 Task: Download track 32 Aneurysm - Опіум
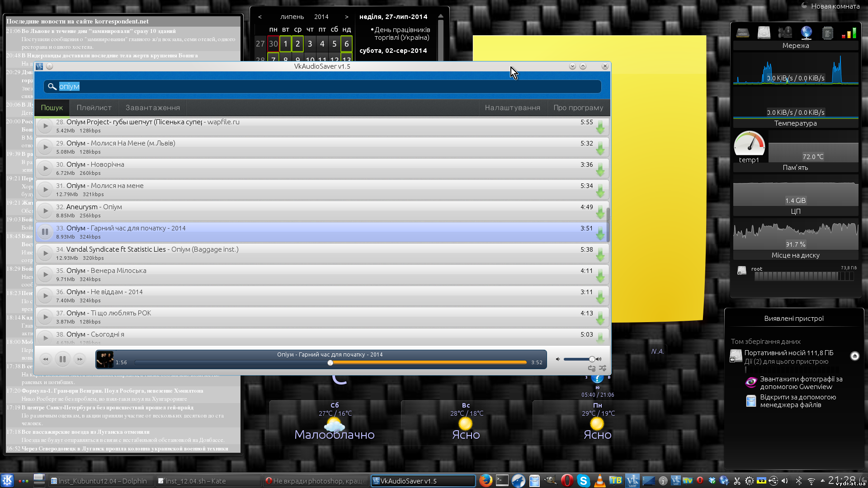(600, 212)
